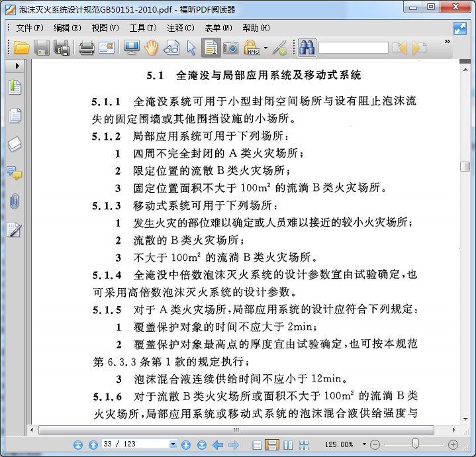Switch to single page layout
Viewport: 476px width, 457px height.
pos(257,445)
